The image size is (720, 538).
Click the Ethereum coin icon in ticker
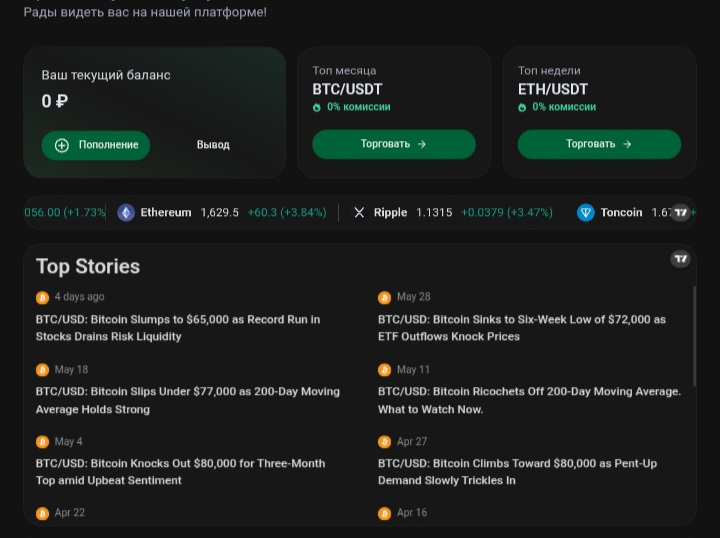pyautogui.click(x=126, y=213)
